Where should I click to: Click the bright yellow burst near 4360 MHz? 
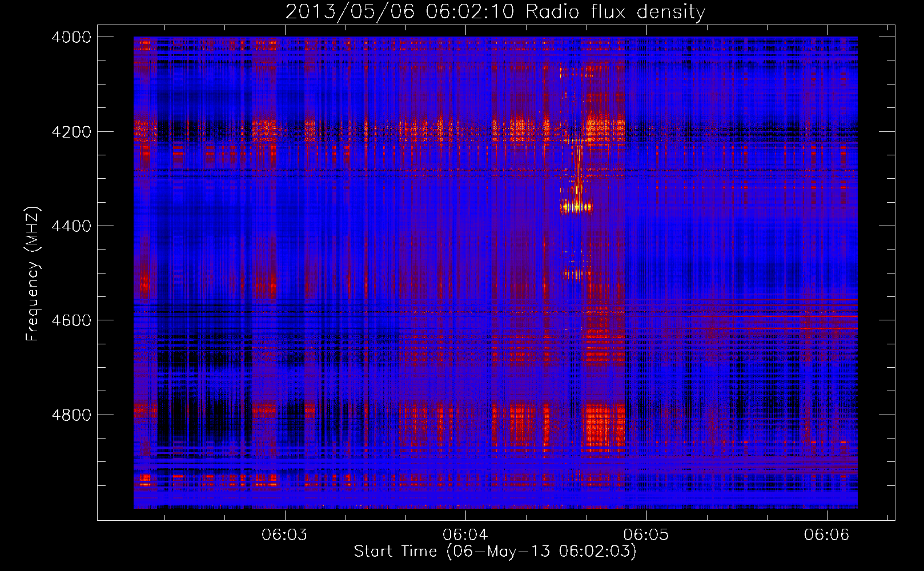pyautogui.click(x=577, y=206)
